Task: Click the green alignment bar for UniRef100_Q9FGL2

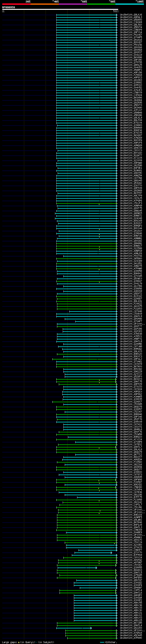Action: pyautogui.click(x=85, y=359)
